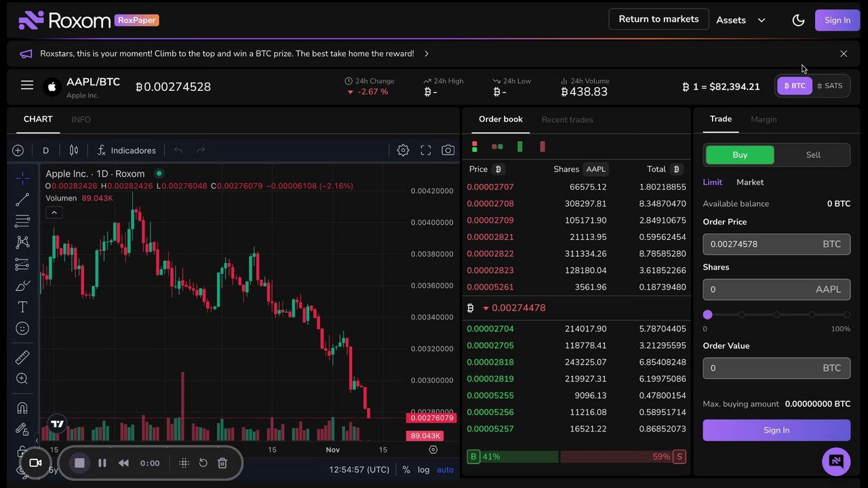Toggle auto scale on chart
The image size is (868, 488).
tap(446, 470)
